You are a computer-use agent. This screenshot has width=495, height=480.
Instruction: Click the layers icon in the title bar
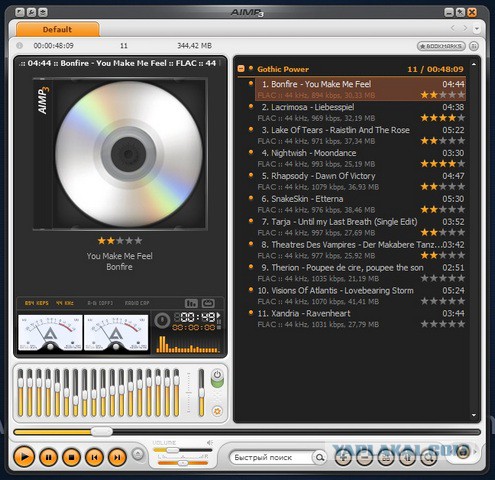(43, 12)
